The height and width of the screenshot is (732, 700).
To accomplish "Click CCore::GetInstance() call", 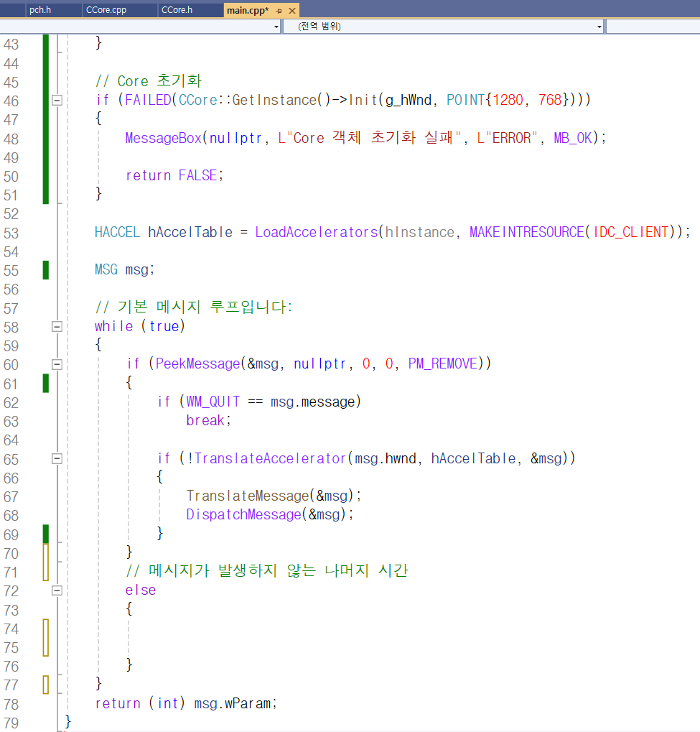I will click(x=254, y=100).
